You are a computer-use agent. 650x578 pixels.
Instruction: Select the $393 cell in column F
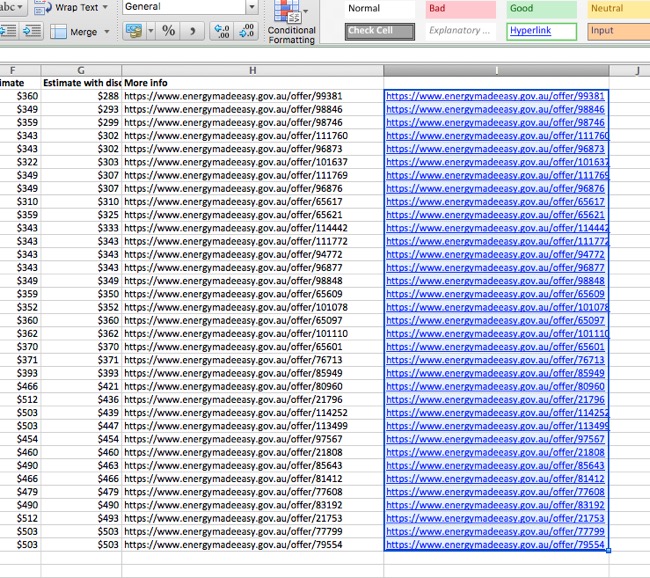(x=20, y=373)
